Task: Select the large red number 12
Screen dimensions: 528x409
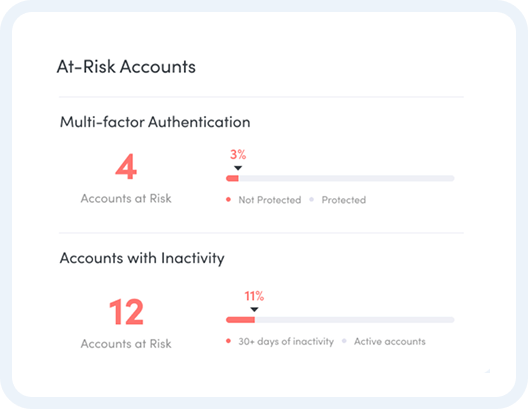Action: click(126, 312)
